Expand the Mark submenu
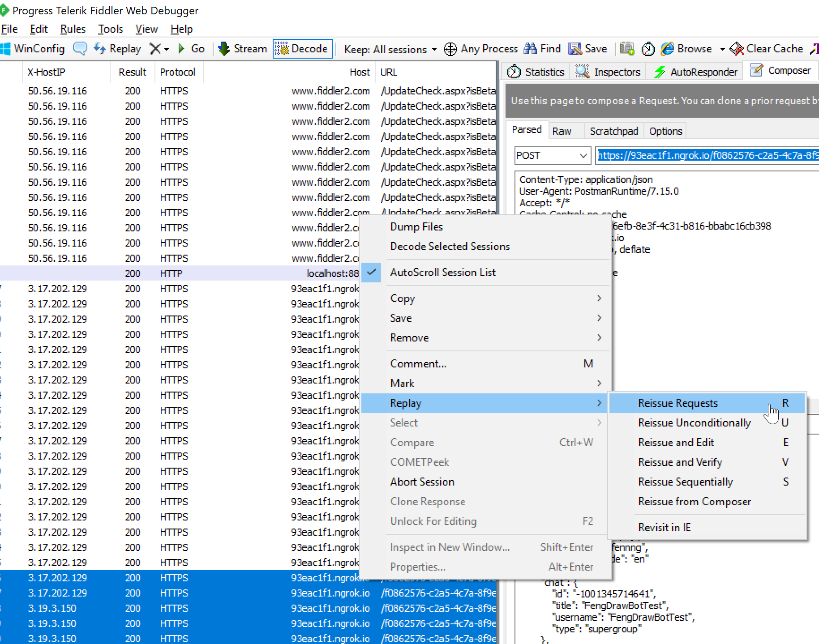Image resolution: width=819 pixels, height=644 pixels. [485, 384]
